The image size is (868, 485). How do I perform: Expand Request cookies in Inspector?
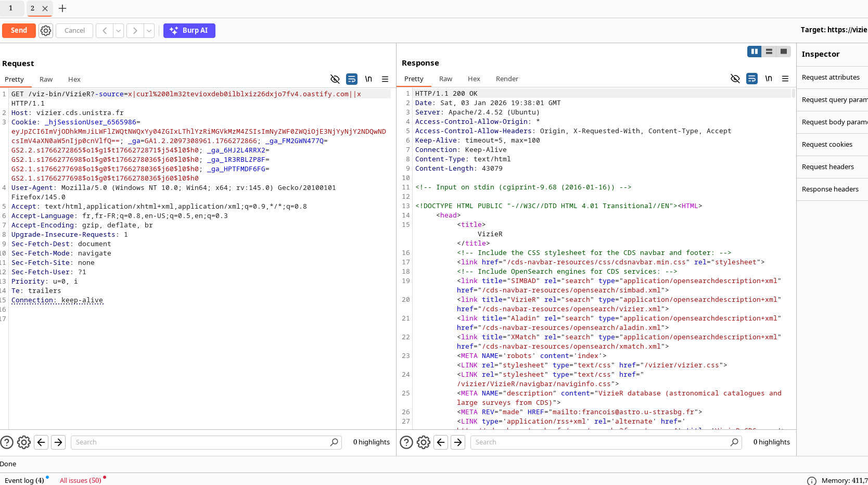click(x=827, y=145)
